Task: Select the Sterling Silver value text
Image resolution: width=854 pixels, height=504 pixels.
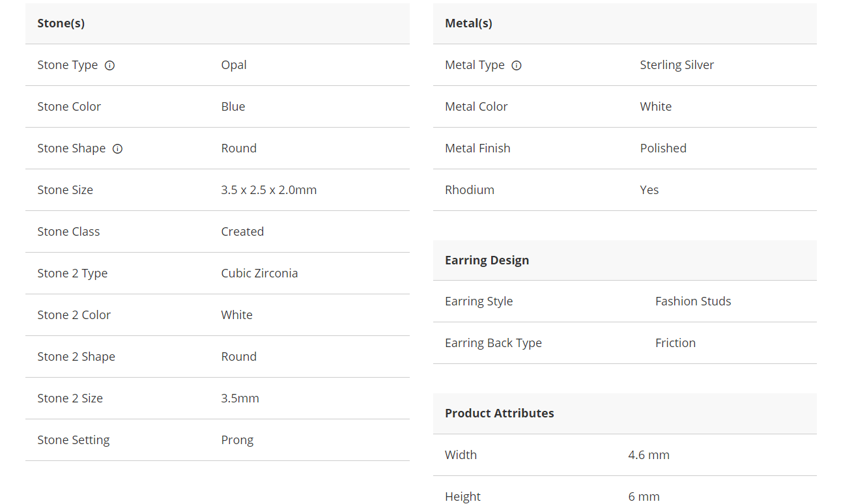Action: [x=677, y=65]
